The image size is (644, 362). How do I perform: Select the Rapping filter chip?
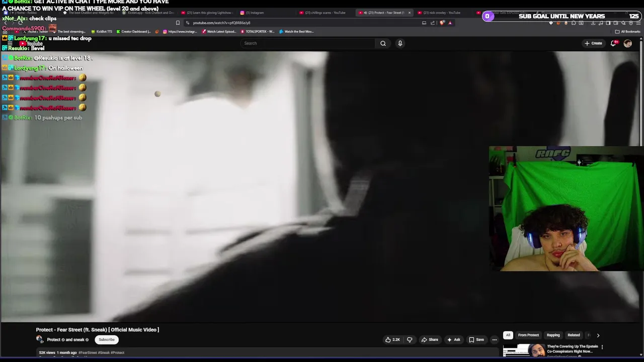(553, 335)
